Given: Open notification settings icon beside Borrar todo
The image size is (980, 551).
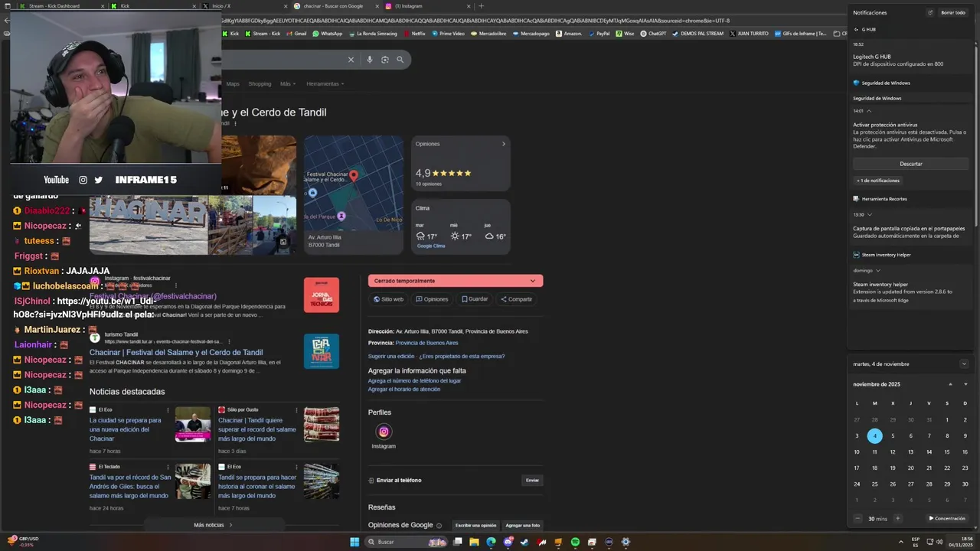Looking at the screenshot, I should [x=930, y=13].
